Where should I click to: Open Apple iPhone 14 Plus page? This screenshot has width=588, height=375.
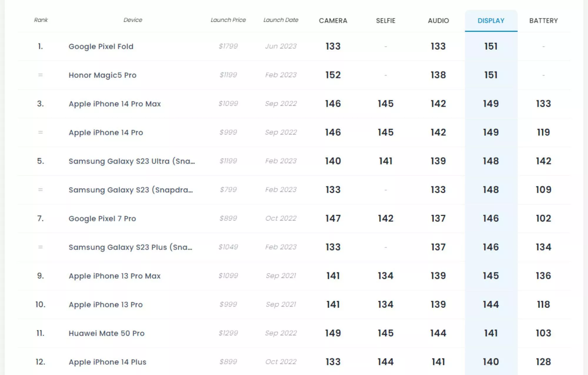(107, 362)
